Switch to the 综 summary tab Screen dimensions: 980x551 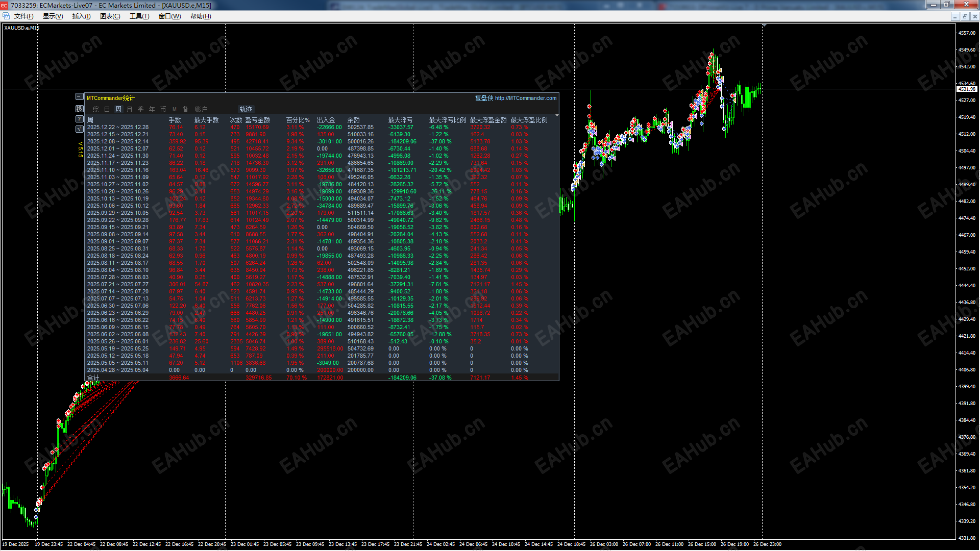coord(96,109)
